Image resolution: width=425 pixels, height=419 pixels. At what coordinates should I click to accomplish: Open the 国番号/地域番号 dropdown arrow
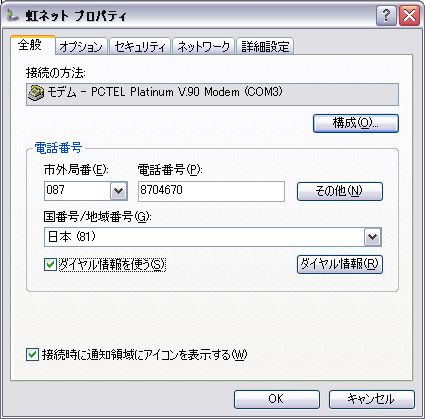click(372, 237)
